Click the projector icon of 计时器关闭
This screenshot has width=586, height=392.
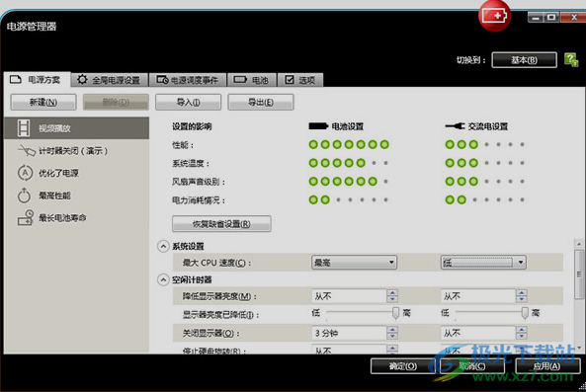point(26,150)
